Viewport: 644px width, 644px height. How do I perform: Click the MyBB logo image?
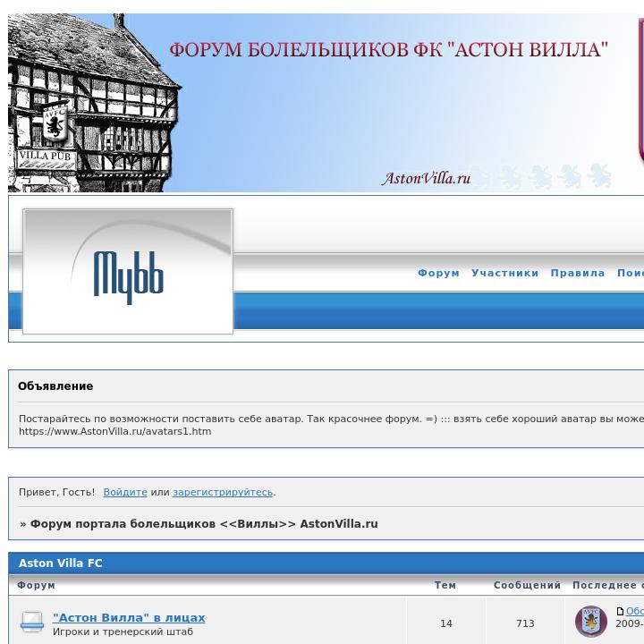[128, 272]
